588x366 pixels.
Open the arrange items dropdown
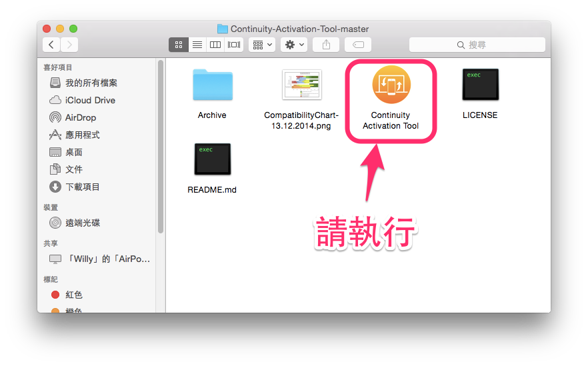tap(262, 45)
